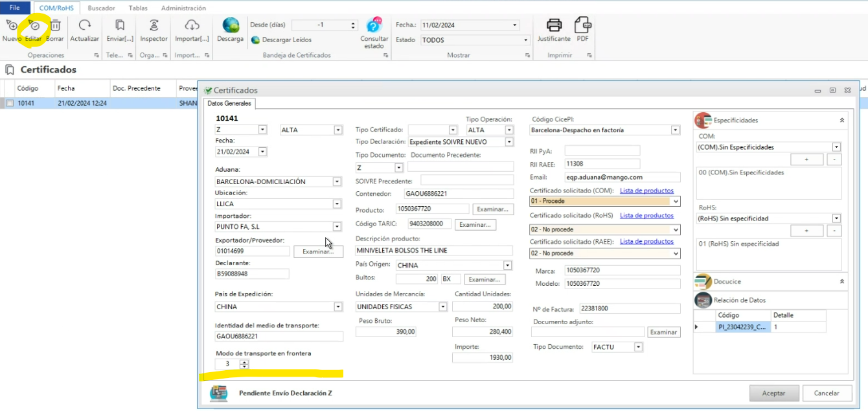Open COM Lista de productos link
This screenshot has width=868, height=411.
coord(646,191)
